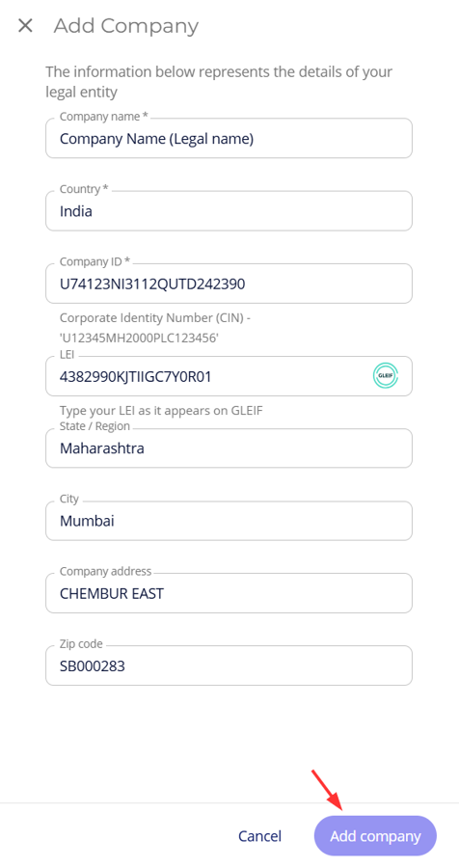Viewport: 459px width, 868px height.
Task: Click the GLEIF logo icon in LEI field
Action: pos(386,376)
